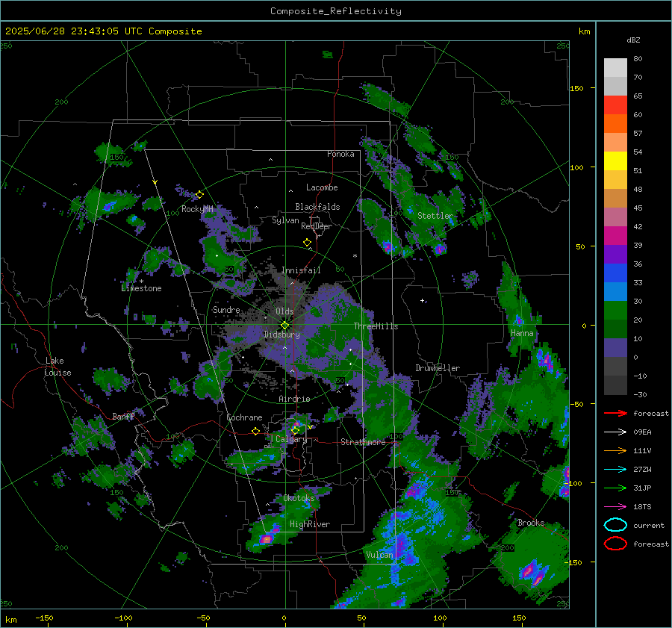Click the bright green swatch beside 30

pyautogui.click(x=615, y=311)
